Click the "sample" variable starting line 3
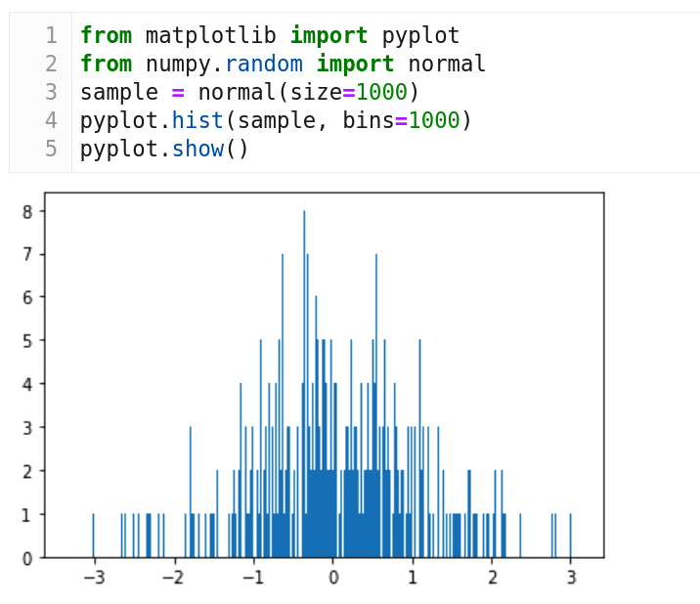Image resolution: width=700 pixels, height=604 pixels. coord(118,93)
